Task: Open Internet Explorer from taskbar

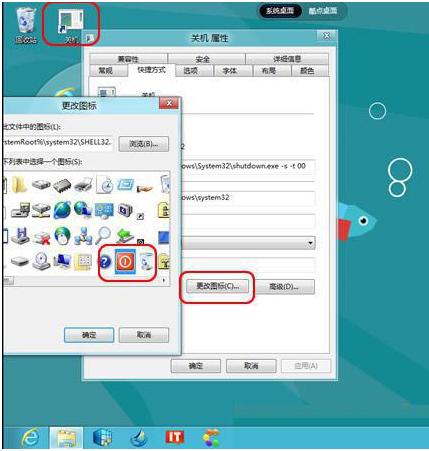Action: click(x=30, y=437)
